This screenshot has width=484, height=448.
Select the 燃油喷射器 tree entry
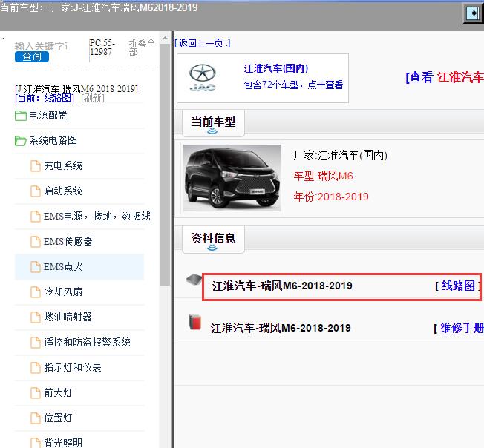pyautogui.click(x=68, y=317)
